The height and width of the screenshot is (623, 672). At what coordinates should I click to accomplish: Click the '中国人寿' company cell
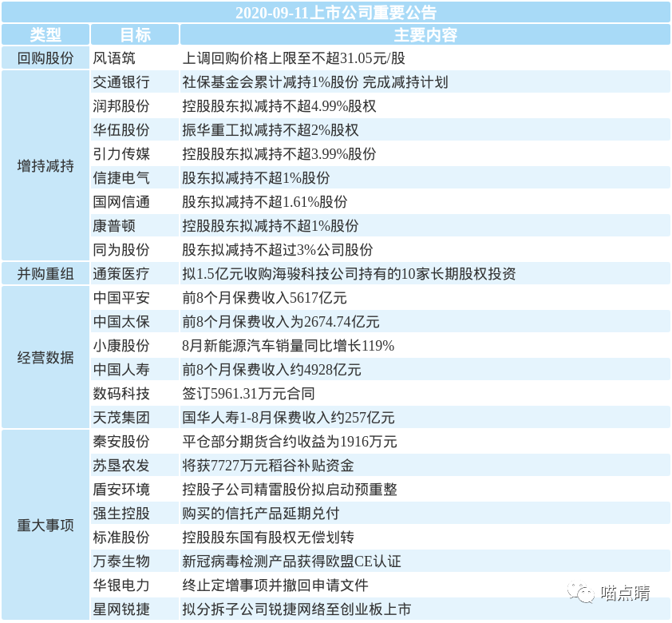click(x=135, y=369)
